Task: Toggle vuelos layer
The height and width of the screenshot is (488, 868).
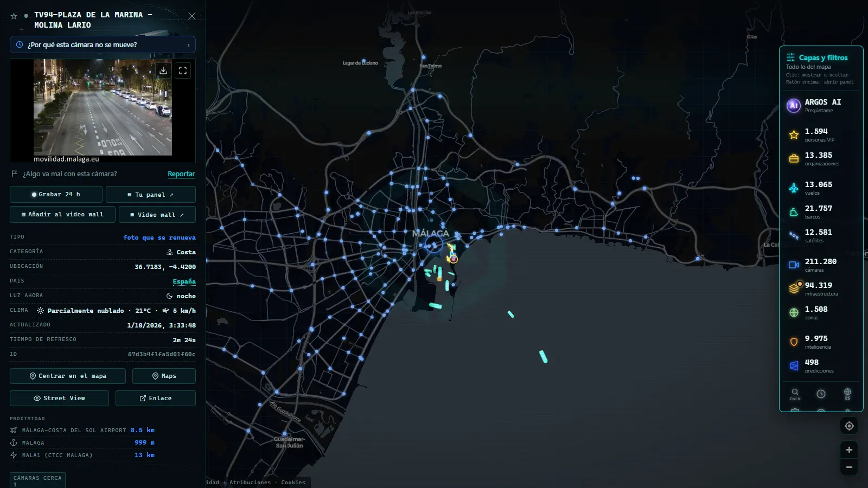Action: pos(821,188)
